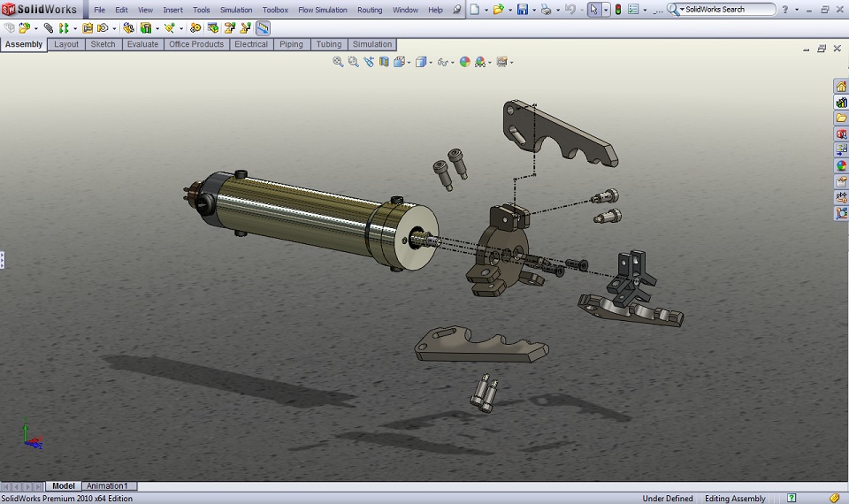Click the Under Defined status text
This screenshot has width=849, height=504.
click(x=668, y=499)
